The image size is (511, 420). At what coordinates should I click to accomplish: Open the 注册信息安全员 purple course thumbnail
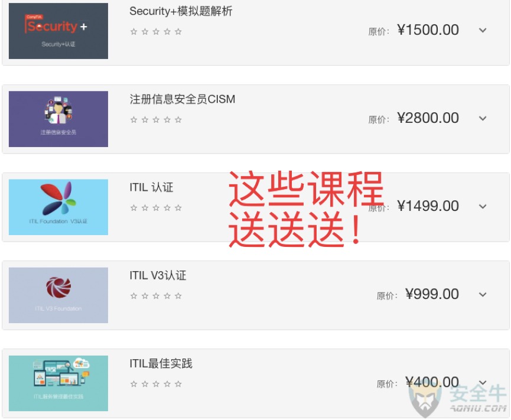point(58,119)
